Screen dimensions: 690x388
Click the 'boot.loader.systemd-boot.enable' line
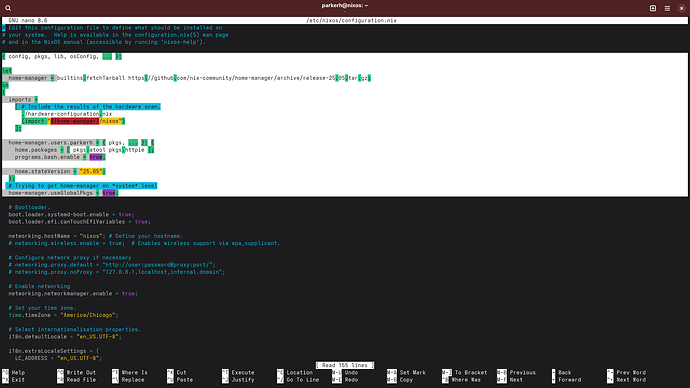[72, 215]
